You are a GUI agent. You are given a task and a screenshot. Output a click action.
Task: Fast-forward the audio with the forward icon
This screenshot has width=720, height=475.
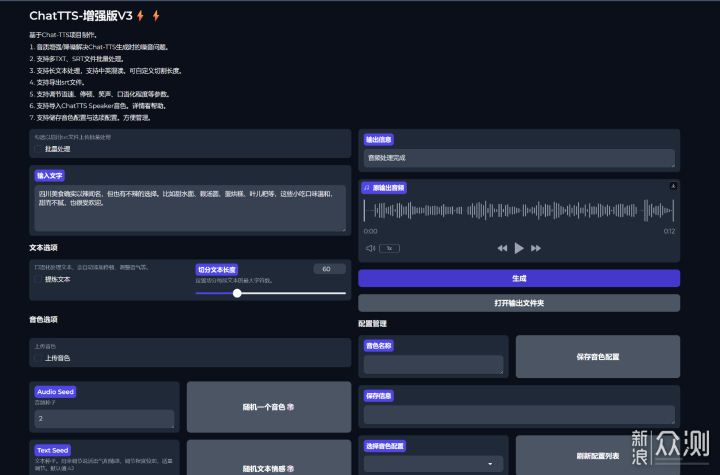click(536, 249)
